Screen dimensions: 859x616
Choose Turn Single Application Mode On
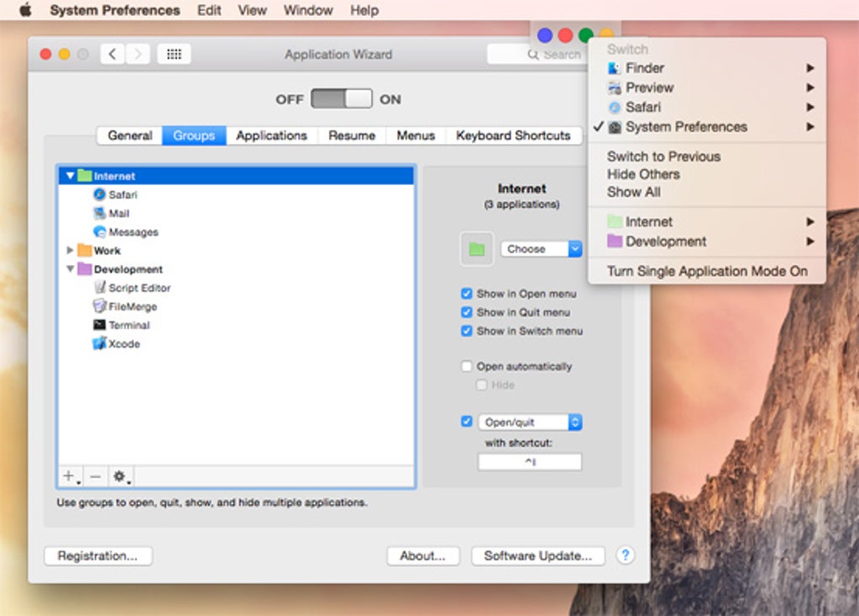707,271
